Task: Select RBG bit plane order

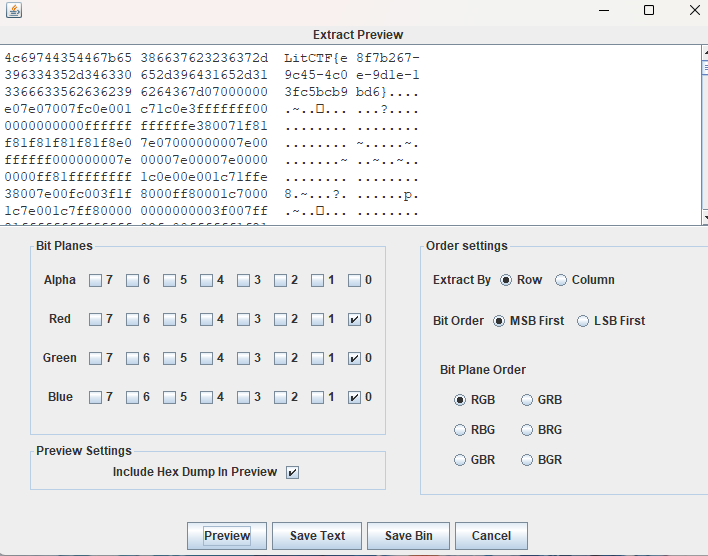Action: tap(460, 430)
